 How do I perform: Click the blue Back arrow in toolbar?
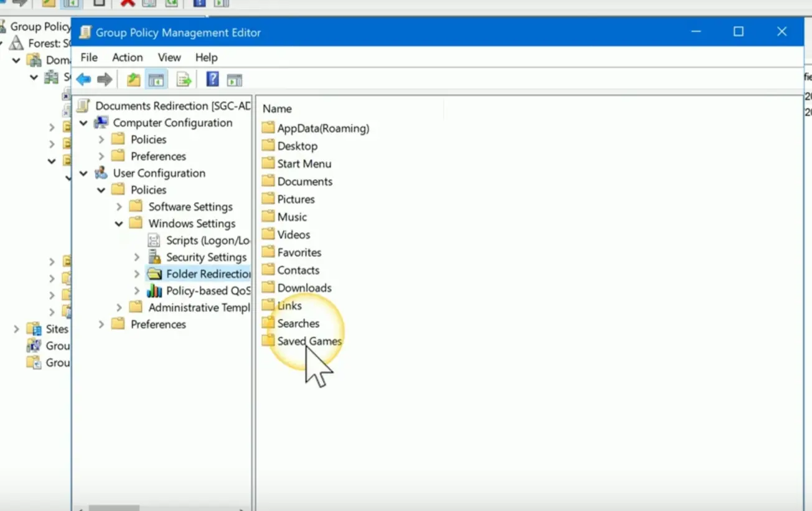pyautogui.click(x=83, y=80)
